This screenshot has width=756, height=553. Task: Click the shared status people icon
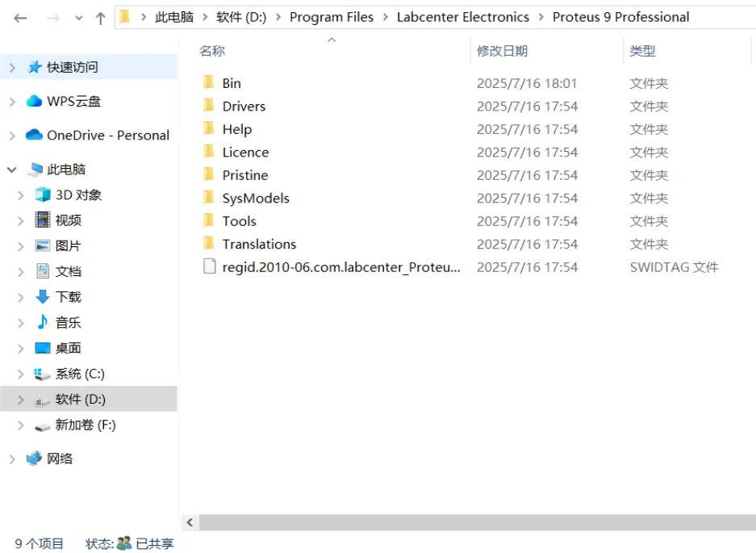[124, 543]
